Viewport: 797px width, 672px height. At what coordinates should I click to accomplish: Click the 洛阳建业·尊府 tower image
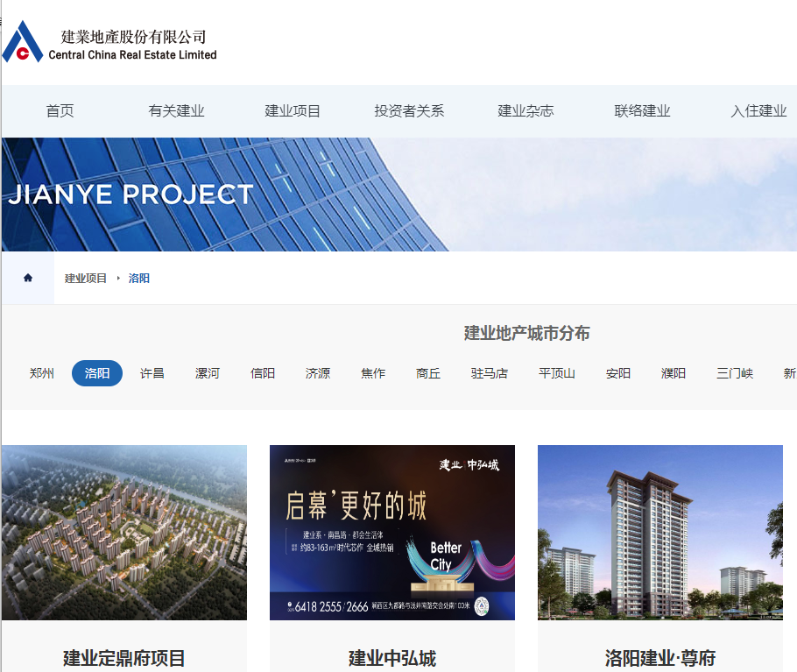point(659,532)
